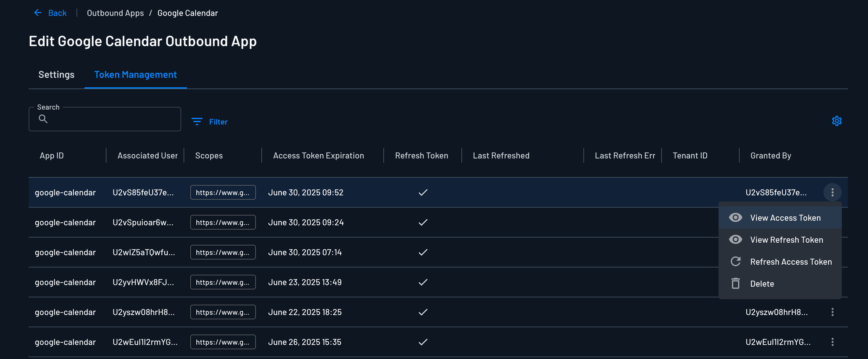Expand the truncated scopes chip in the first row
Screen dimensions: 868x359
[x=223, y=192]
